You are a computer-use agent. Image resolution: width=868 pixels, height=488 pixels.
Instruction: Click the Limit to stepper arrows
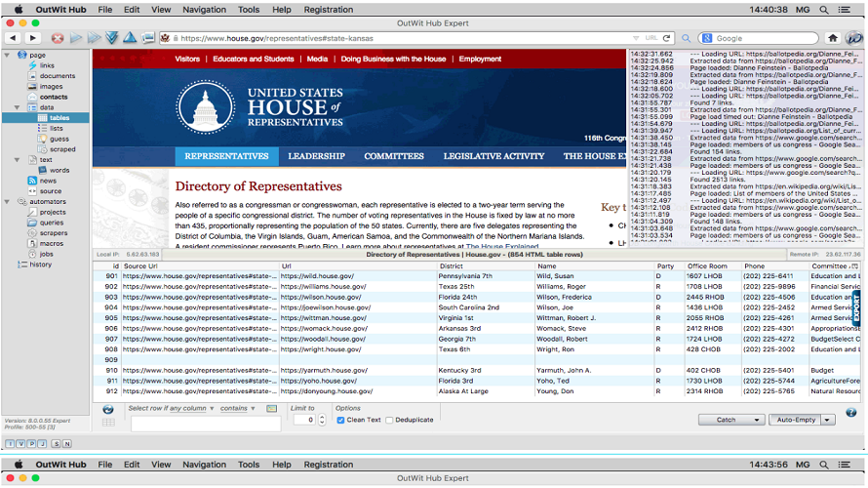coord(322,420)
